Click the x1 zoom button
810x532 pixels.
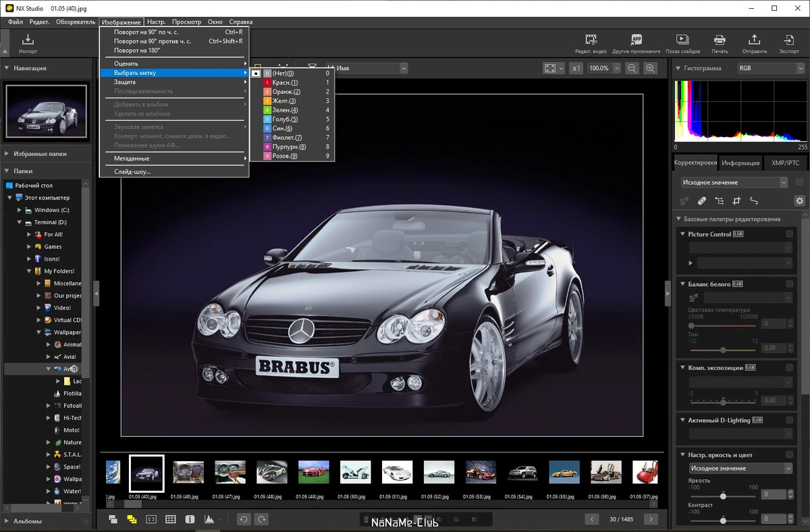pos(576,68)
